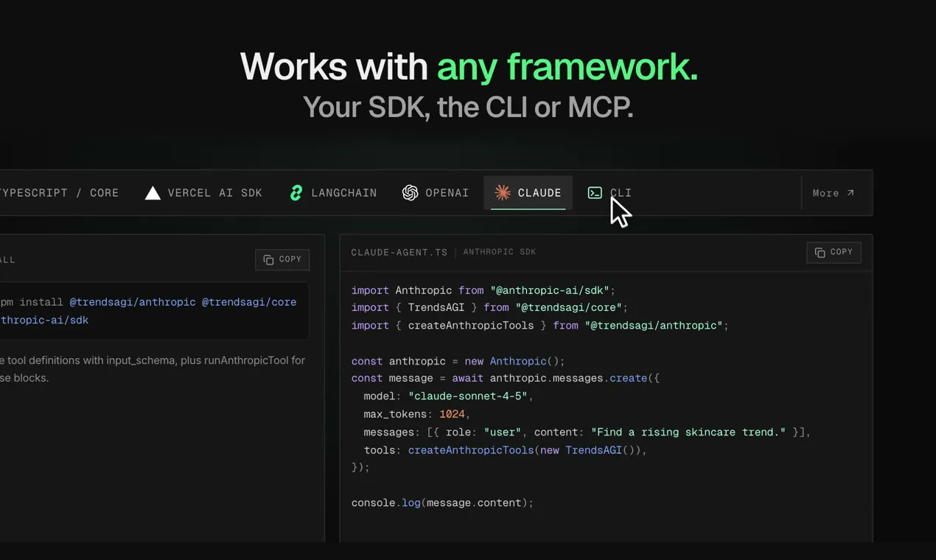
Task: Click the ANTHROPIC SDK label
Action: point(500,252)
